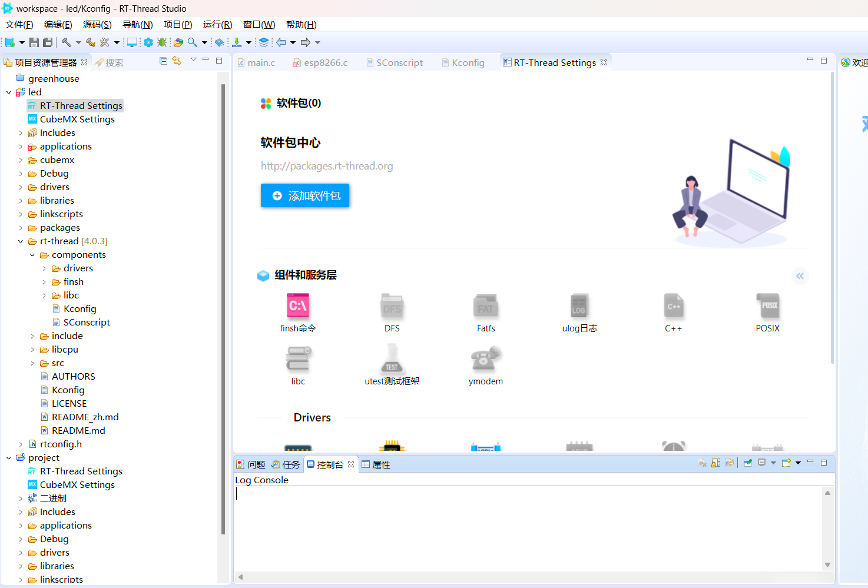Select the greenhouse project

[x=54, y=78]
